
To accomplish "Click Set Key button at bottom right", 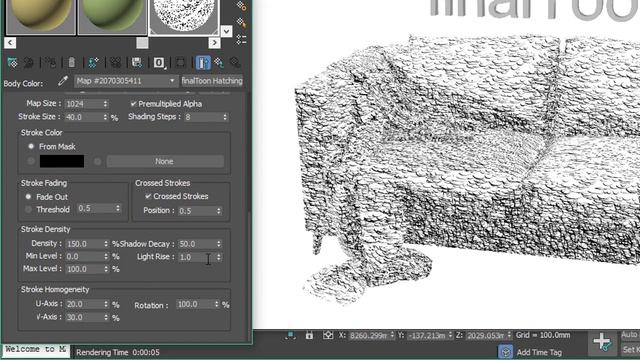I will click(x=630, y=350).
